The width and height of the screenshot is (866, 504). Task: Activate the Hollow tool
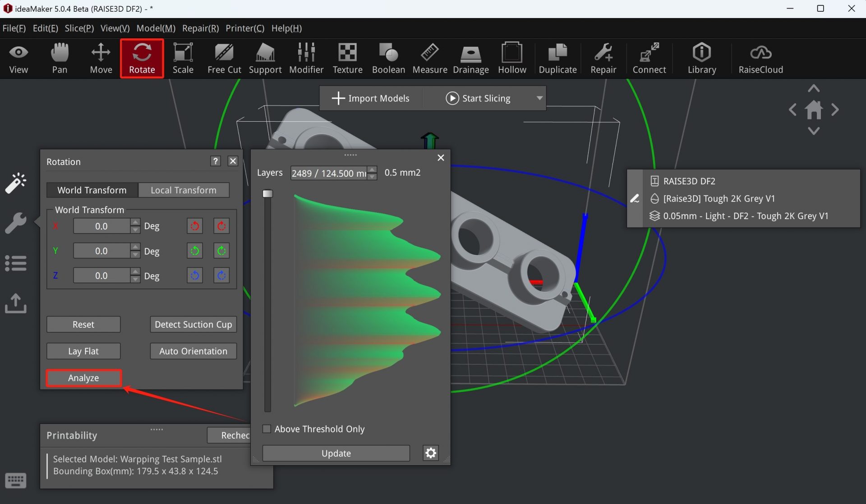click(512, 59)
